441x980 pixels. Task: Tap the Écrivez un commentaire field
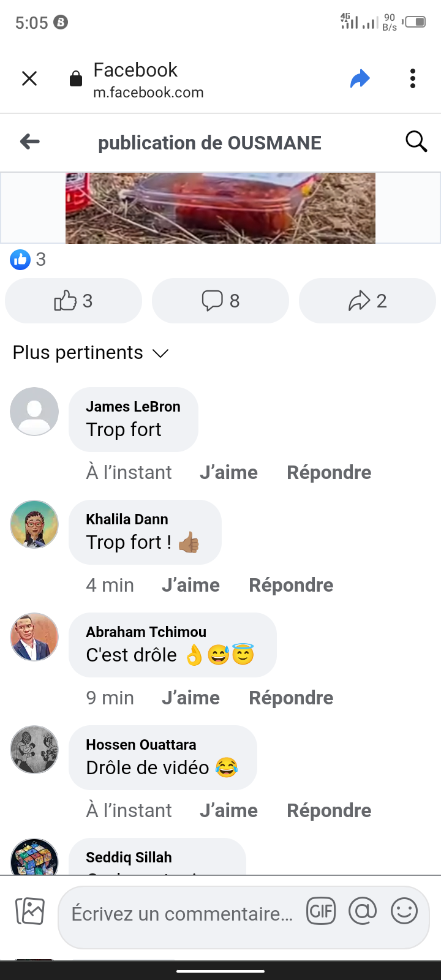coord(182,914)
